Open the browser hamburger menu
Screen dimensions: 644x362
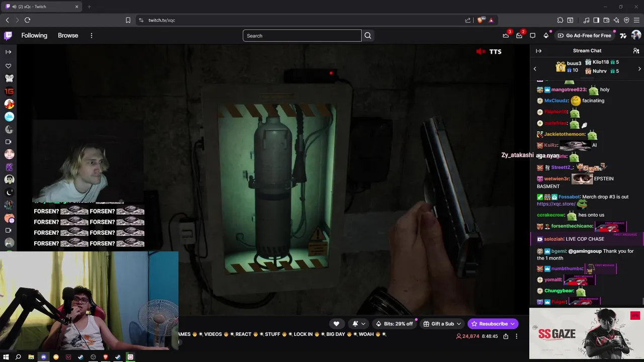636,20
